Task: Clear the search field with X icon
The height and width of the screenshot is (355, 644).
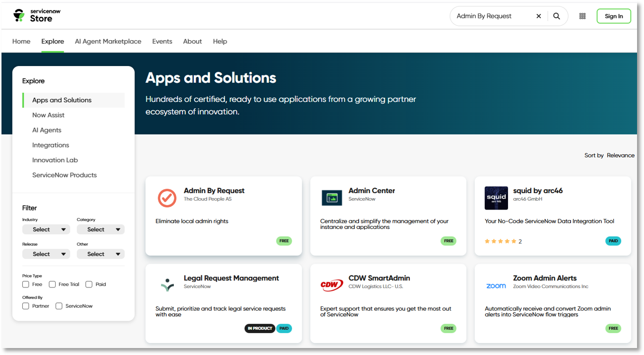Action: tap(539, 16)
